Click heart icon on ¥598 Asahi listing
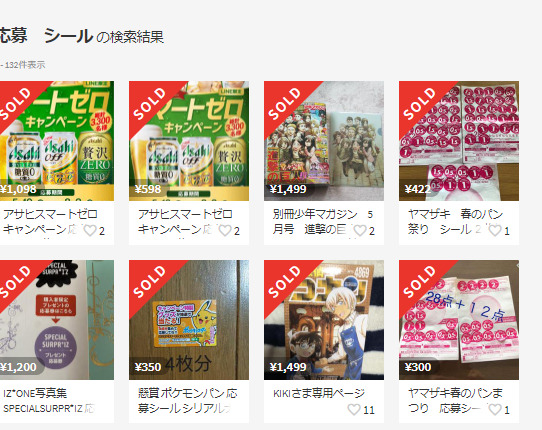This screenshot has width=542, height=430. [225, 230]
